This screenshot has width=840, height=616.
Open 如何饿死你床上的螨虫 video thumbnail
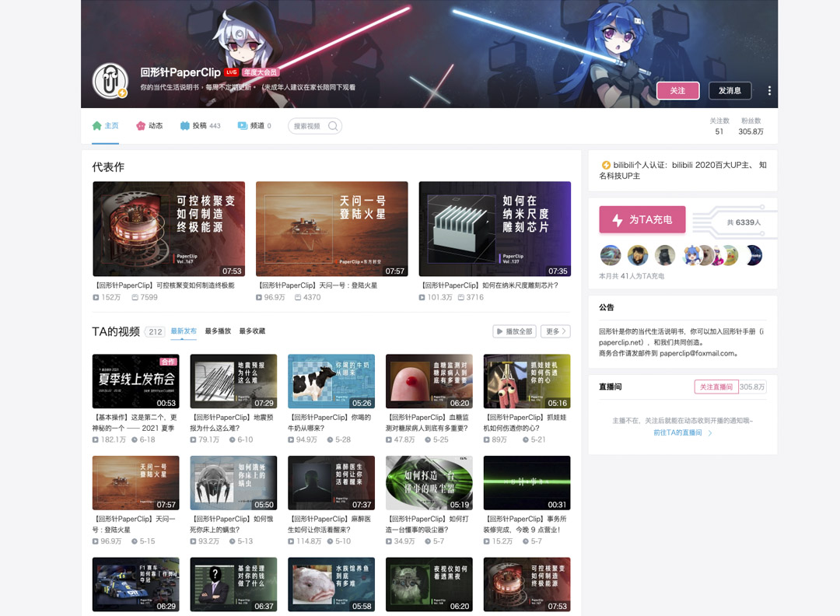[233, 483]
